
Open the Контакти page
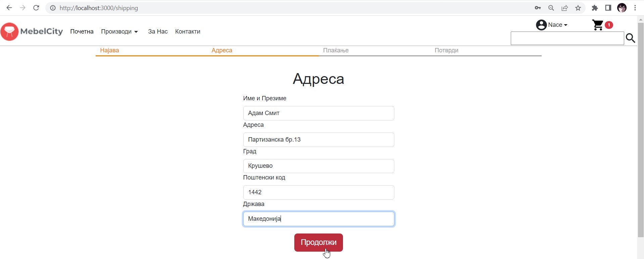(188, 32)
